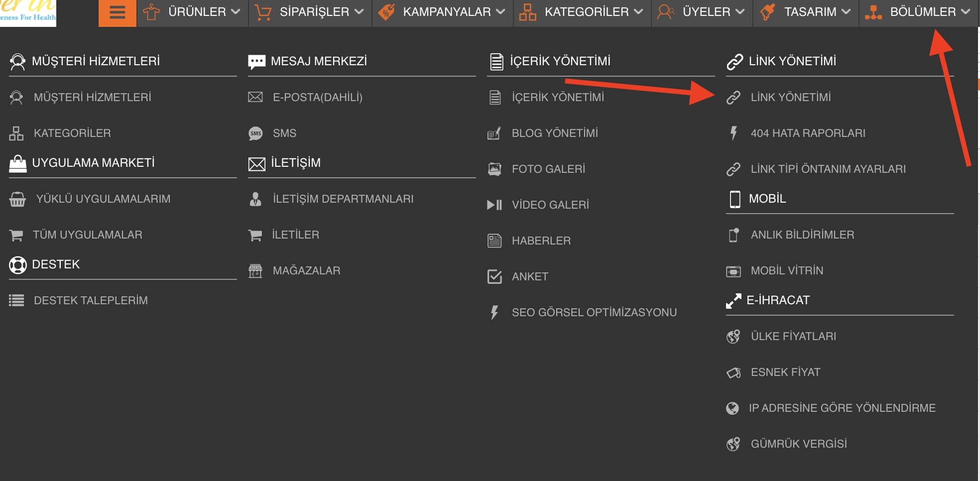This screenshot has width=980, height=481.
Task: Expand the ÜRÜNLER dropdown arrow
Action: pos(235,11)
